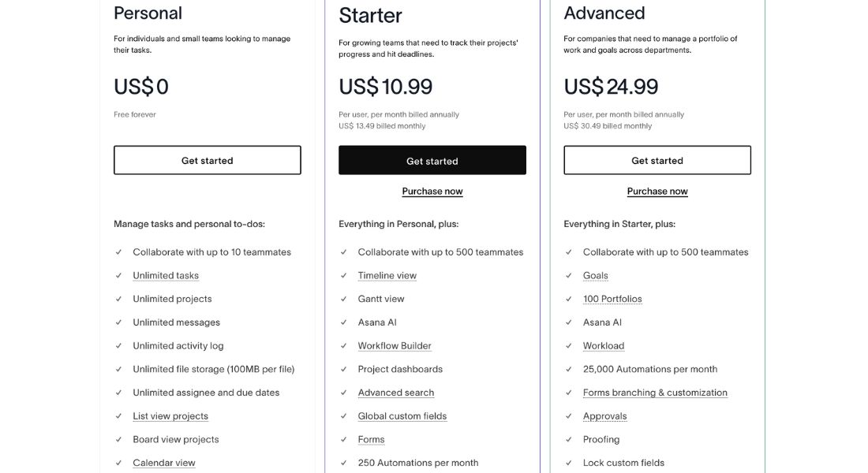Click checkmark icon beside Proofing
The height and width of the screenshot is (473, 868).
568,439
